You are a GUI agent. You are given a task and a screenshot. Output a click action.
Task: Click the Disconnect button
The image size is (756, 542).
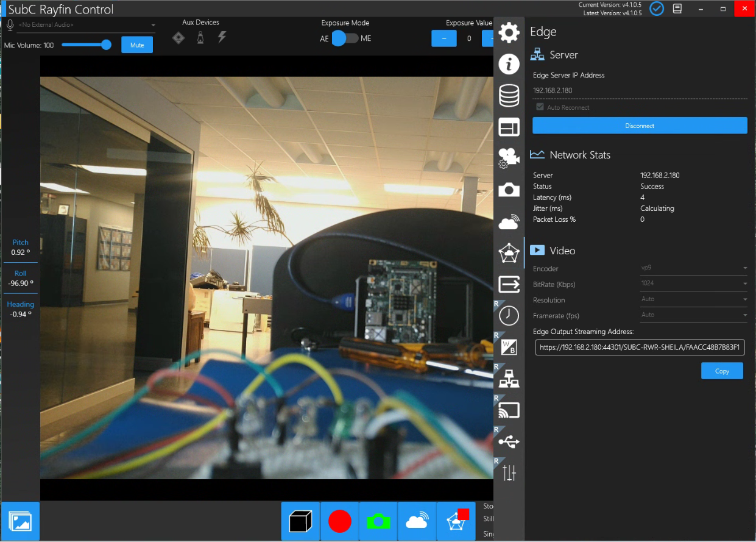pos(640,126)
